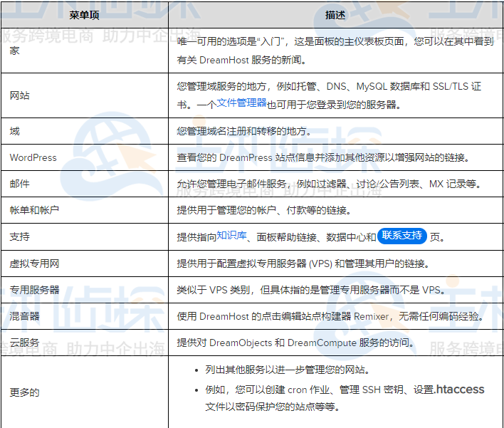504x428 pixels.
Task: Click the DreamObjects 和 DreamCompute description text
Action: tap(295, 343)
